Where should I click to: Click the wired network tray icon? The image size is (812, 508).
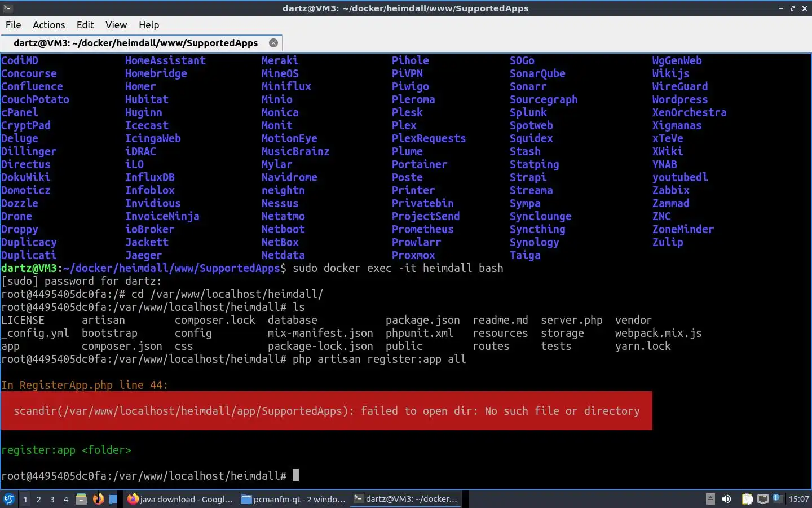(x=763, y=499)
